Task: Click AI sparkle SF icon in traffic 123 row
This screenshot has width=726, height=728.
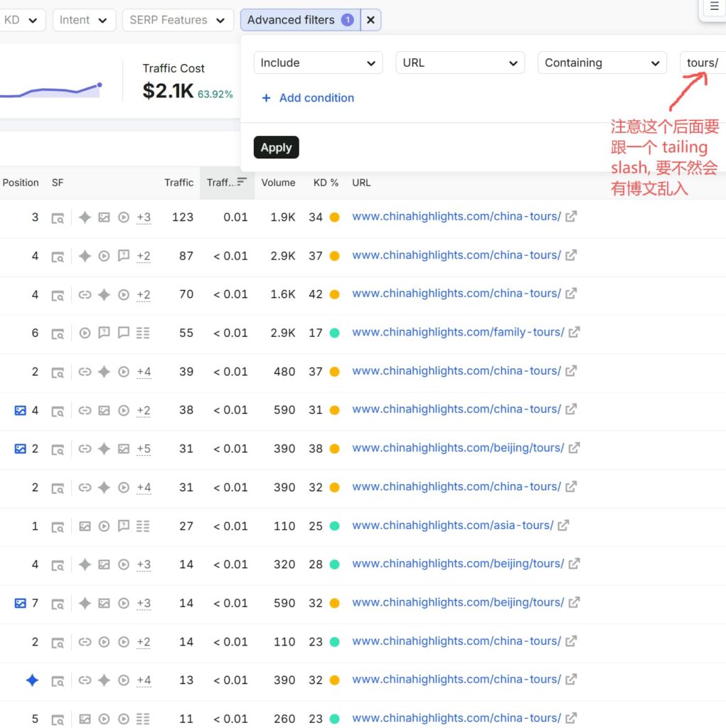Action: pyautogui.click(x=85, y=218)
